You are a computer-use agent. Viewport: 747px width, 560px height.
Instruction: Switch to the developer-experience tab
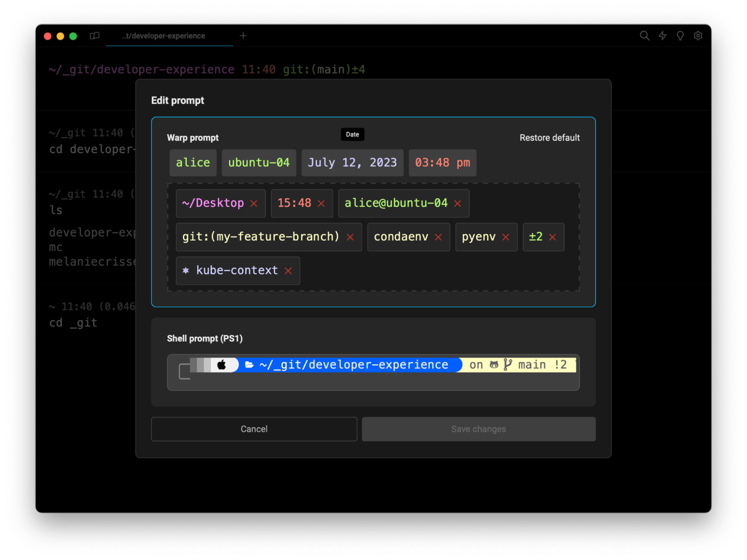coord(164,36)
